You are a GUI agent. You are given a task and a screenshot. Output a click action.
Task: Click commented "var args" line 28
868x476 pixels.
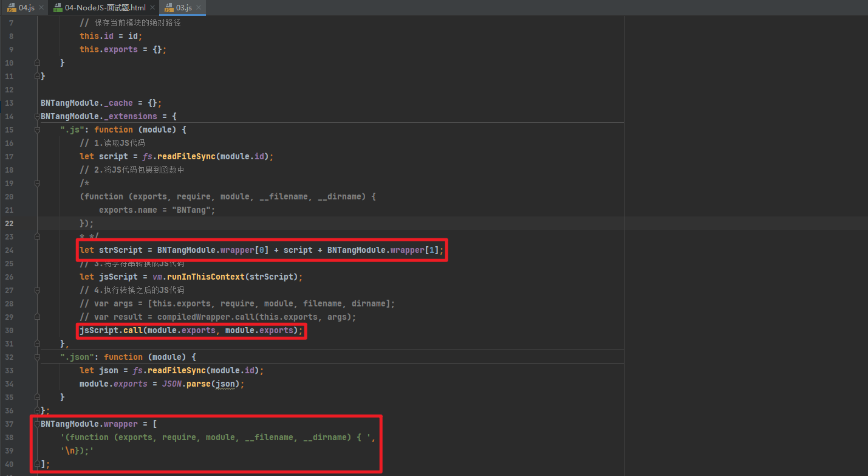click(238, 303)
